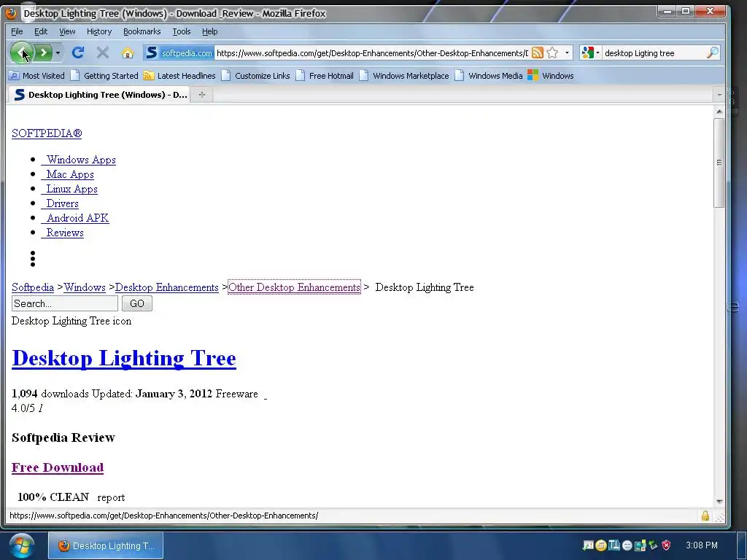This screenshot has height=560, width=747.
Task: Subscribe via the orange RSS feed icon
Action: tap(538, 52)
